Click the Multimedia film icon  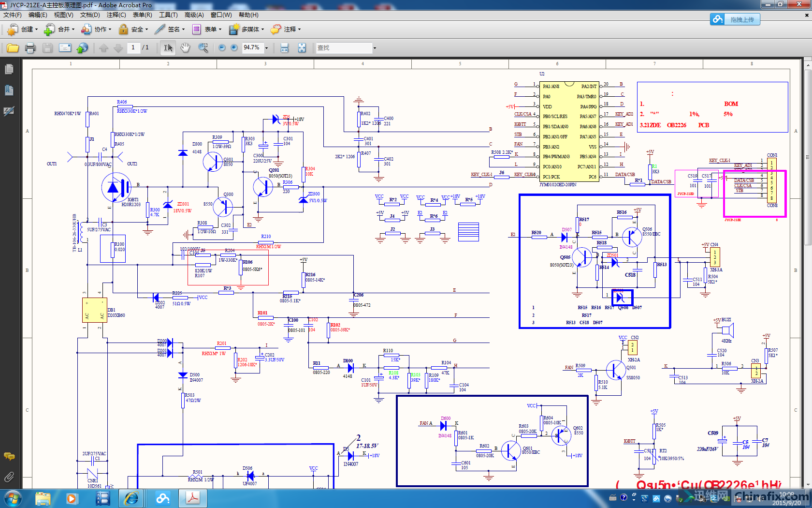(234, 30)
